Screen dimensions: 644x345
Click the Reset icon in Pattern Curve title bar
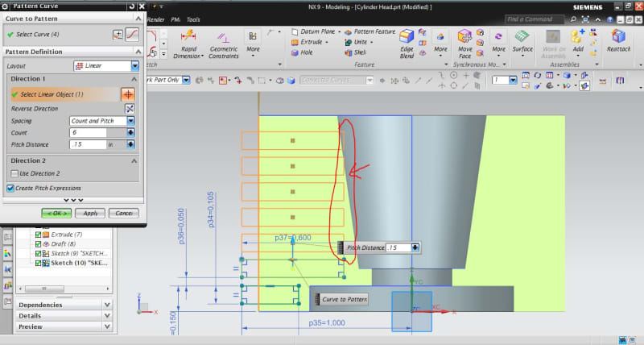tap(131, 6)
